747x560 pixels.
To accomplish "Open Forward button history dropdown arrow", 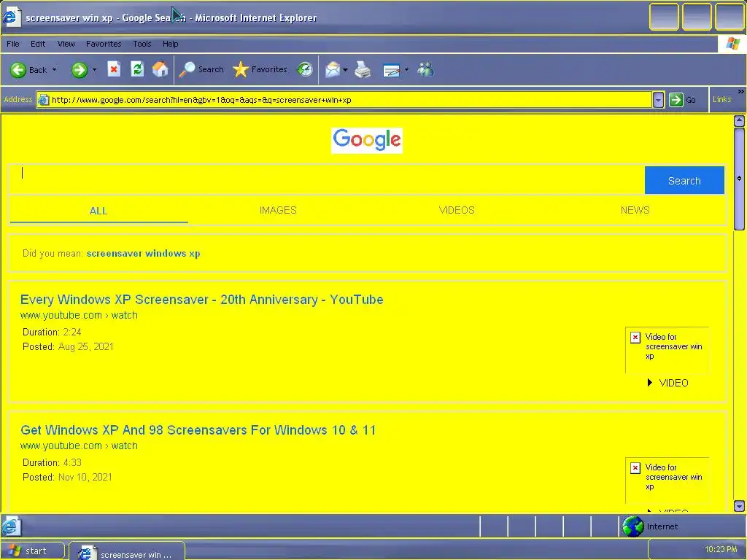I will (x=94, y=70).
